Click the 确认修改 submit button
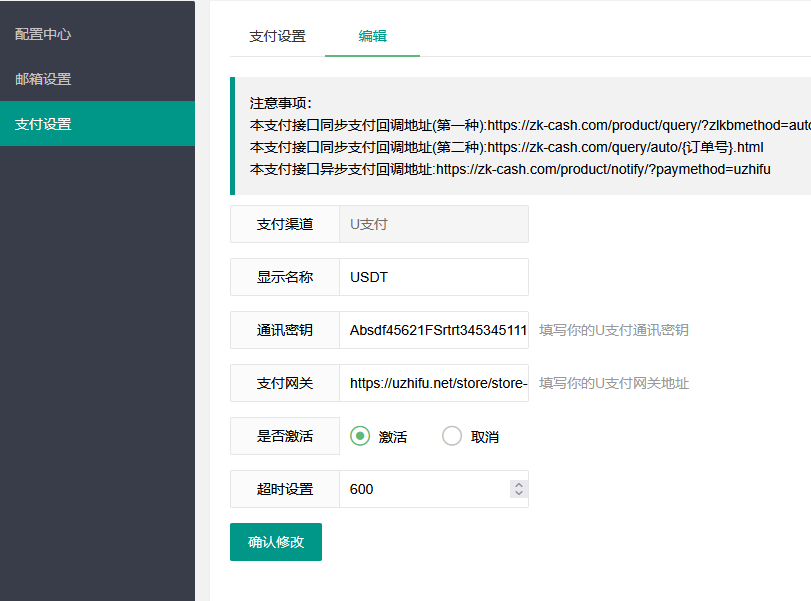811x601 pixels. [275, 541]
